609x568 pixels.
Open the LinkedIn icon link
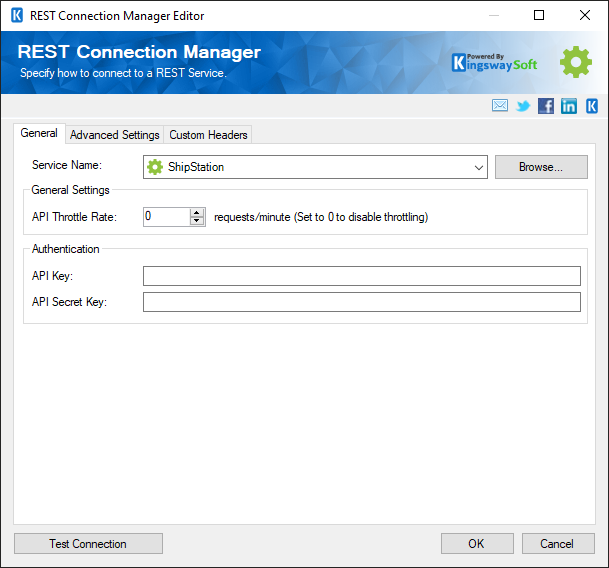(x=569, y=106)
